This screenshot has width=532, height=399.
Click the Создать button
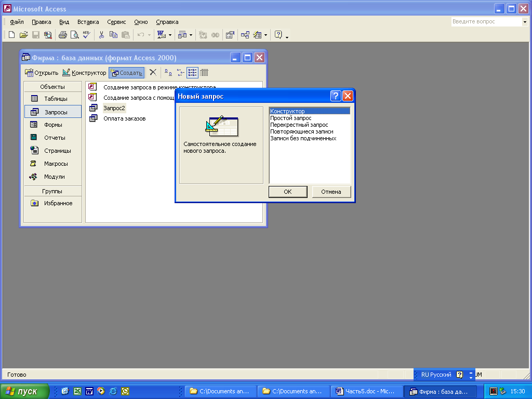click(126, 73)
